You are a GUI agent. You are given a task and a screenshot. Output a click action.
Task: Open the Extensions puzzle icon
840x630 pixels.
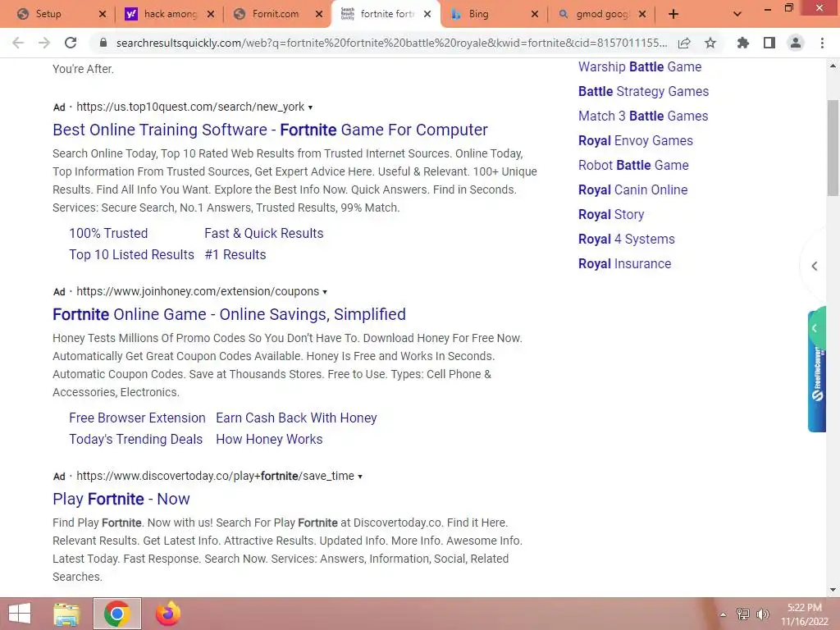pos(742,43)
